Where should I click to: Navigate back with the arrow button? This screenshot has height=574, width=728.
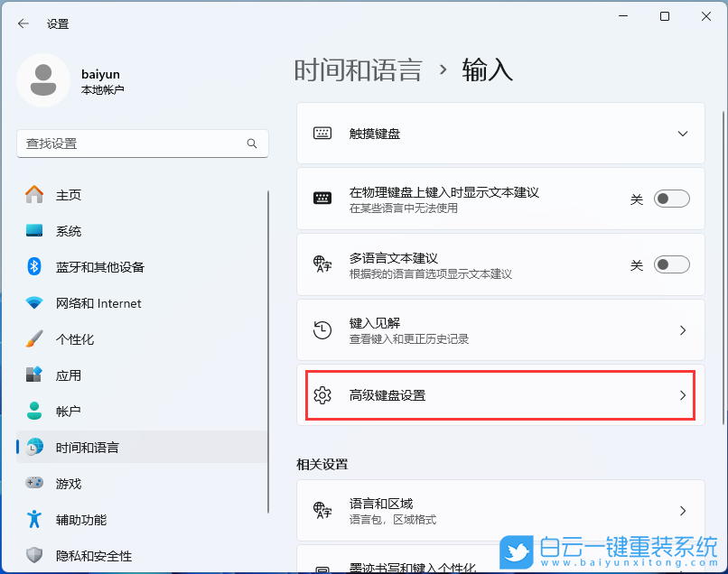(x=22, y=23)
